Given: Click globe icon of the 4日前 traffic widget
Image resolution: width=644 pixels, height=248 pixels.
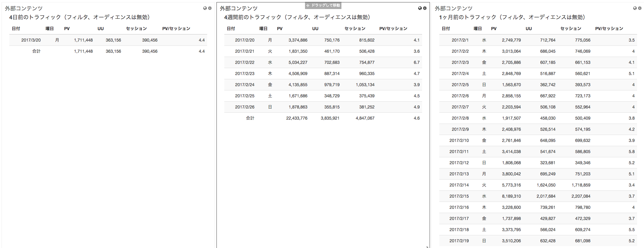Looking at the screenshot, I should pyautogui.click(x=205, y=8).
